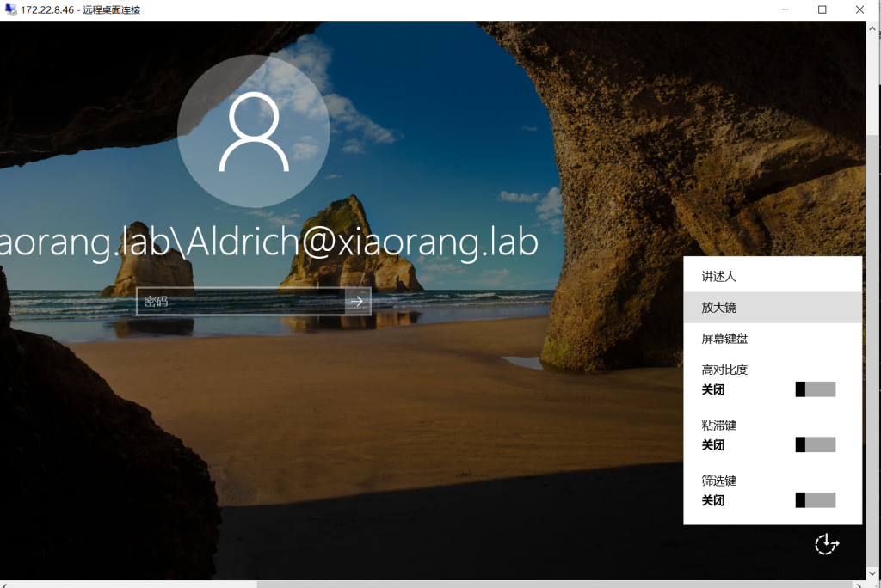Focus the 密码 password input field

[241, 302]
